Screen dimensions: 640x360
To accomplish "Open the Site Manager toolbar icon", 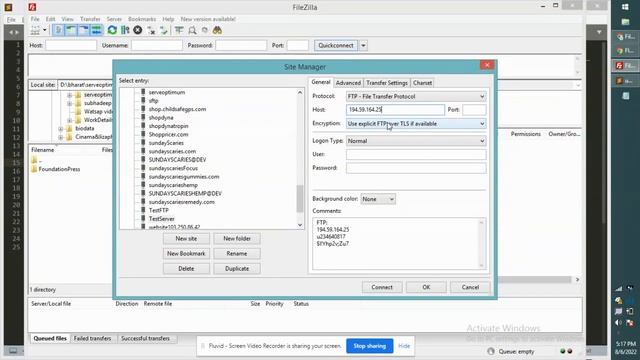I will click(36, 30).
